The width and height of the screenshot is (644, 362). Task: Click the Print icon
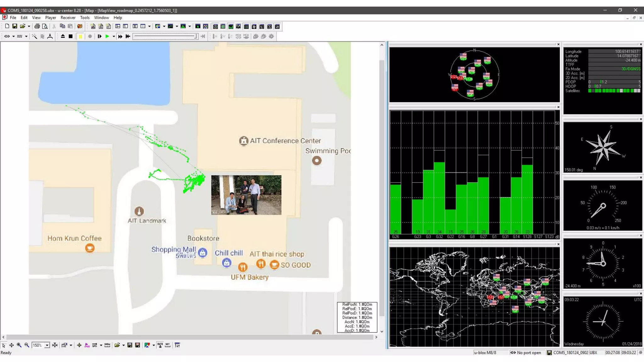tap(37, 26)
